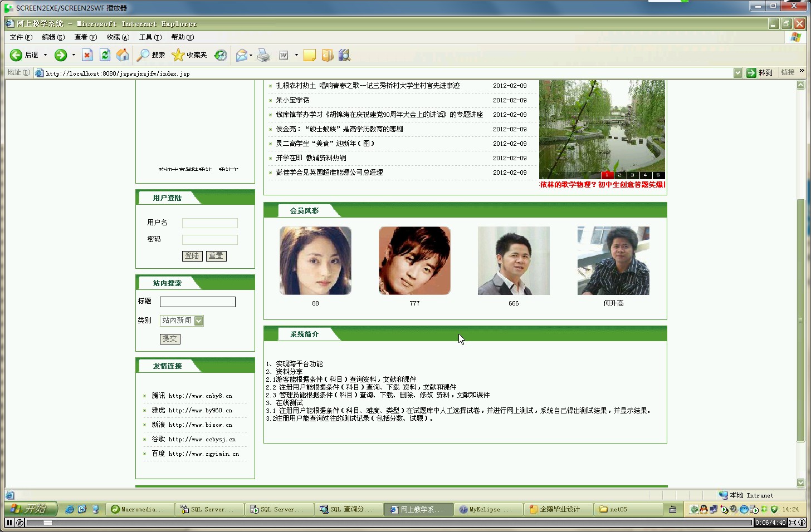Expand the Links (链接) toolbar chevron
The width and height of the screenshot is (811, 532).
(802, 71)
